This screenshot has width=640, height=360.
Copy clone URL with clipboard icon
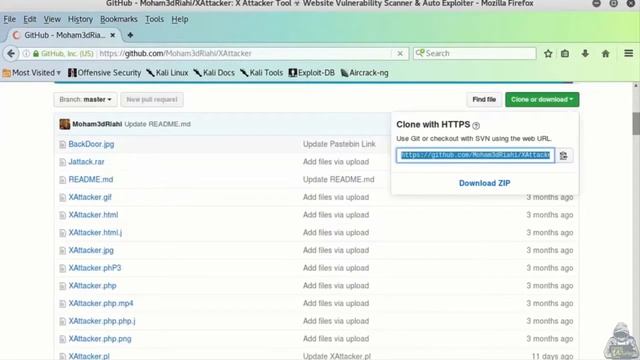pos(564,156)
